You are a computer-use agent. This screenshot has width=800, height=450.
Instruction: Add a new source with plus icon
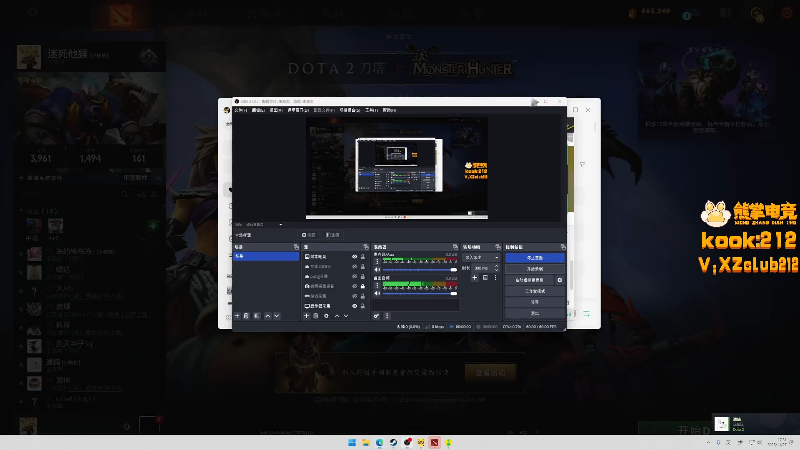pyautogui.click(x=307, y=316)
